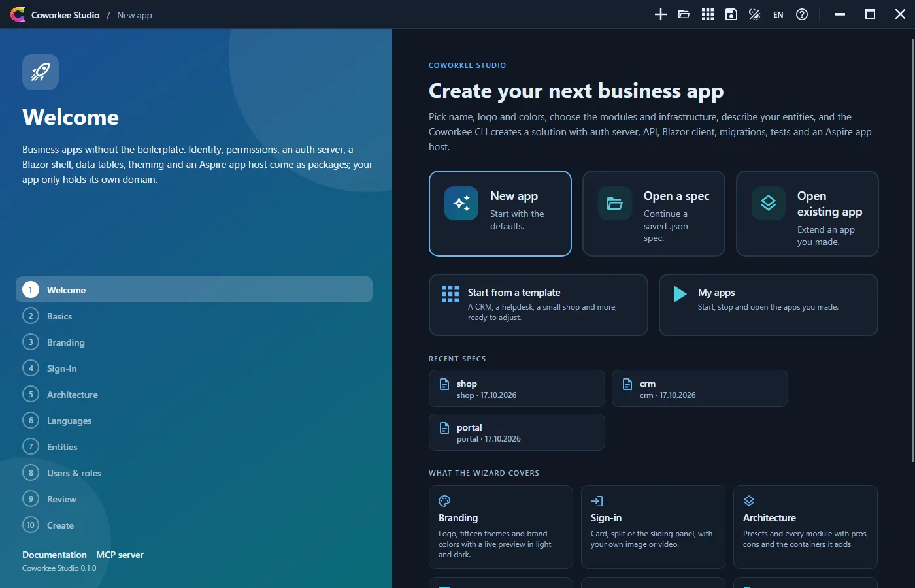Jump to the Create step
The height and width of the screenshot is (588, 915).
[x=194, y=525]
